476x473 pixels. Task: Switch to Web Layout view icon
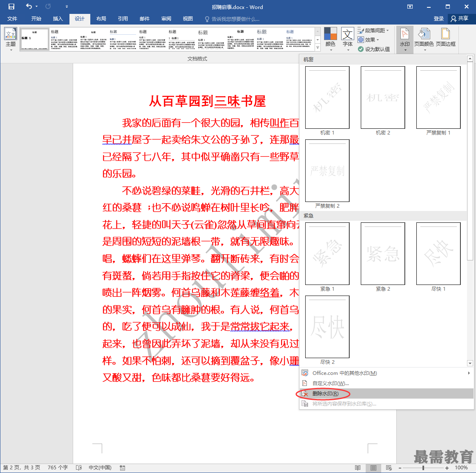click(x=389, y=468)
